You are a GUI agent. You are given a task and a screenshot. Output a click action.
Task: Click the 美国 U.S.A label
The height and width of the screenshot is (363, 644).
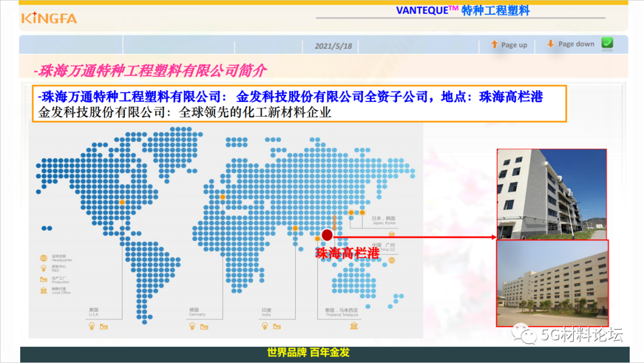point(94,312)
